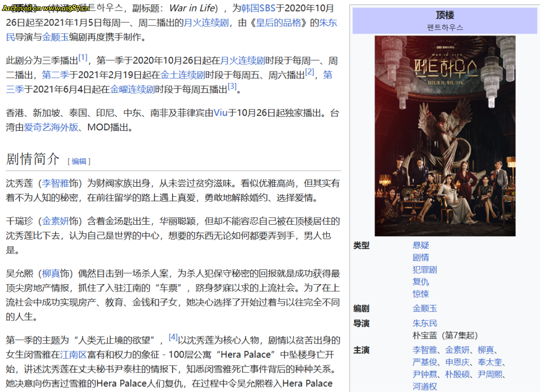Screen dimensions: 540x392
Task: Open 金素妍 in the infobox cast list
Action: [457, 350]
